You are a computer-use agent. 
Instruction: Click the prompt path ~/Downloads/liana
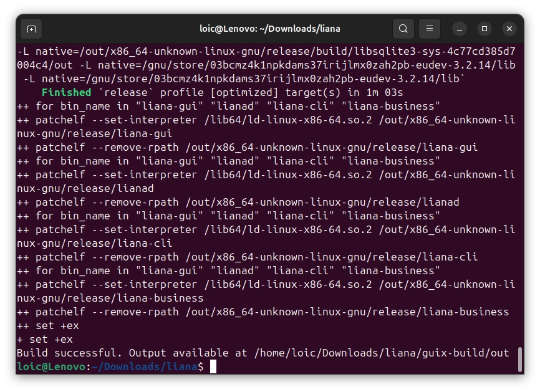pyautogui.click(x=145, y=367)
